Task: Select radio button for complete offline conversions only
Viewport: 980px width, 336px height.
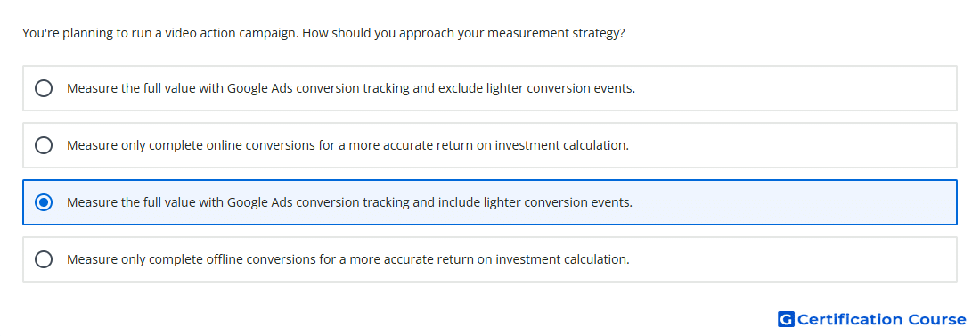Action: (44, 259)
